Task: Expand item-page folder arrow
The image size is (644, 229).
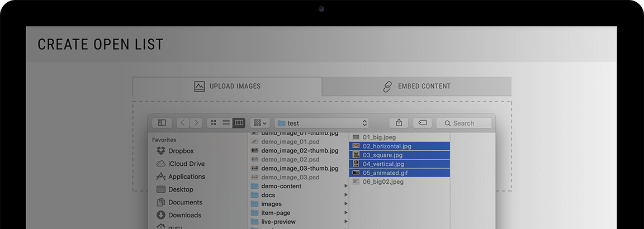Action: click(x=346, y=213)
